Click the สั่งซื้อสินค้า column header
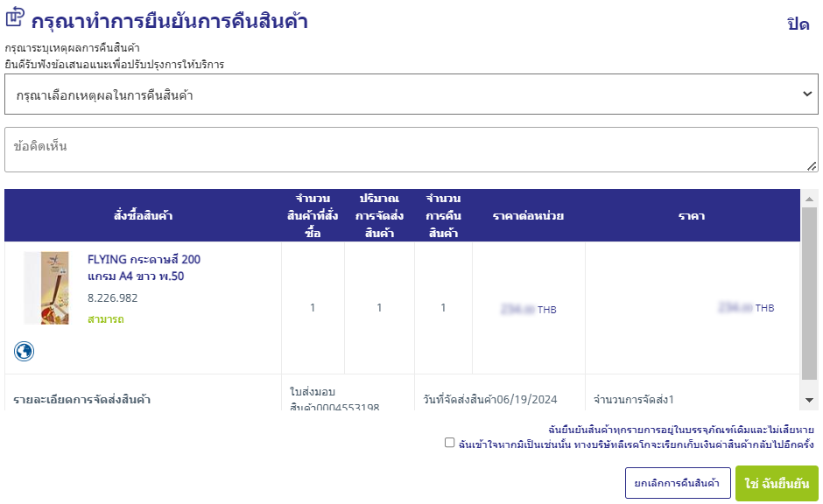Screen dimensions: 823x504 point(143,215)
